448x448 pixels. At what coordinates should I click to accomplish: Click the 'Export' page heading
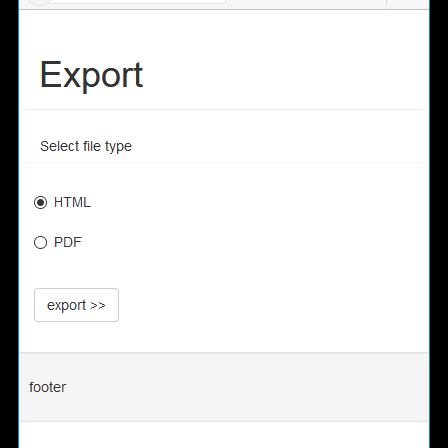(x=91, y=75)
